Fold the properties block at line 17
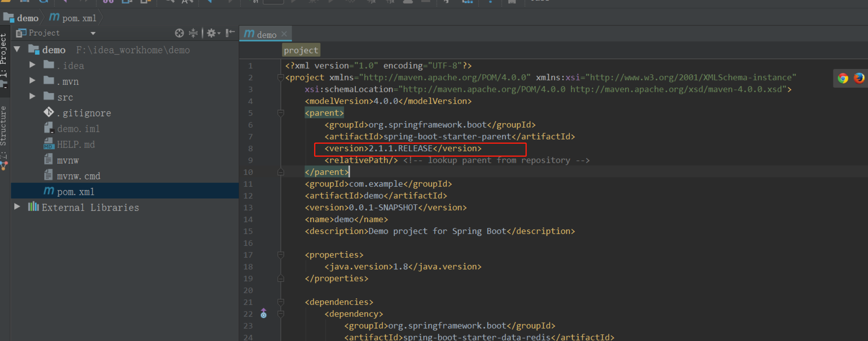This screenshot has height=341, width=868. (x=281, y=255)
